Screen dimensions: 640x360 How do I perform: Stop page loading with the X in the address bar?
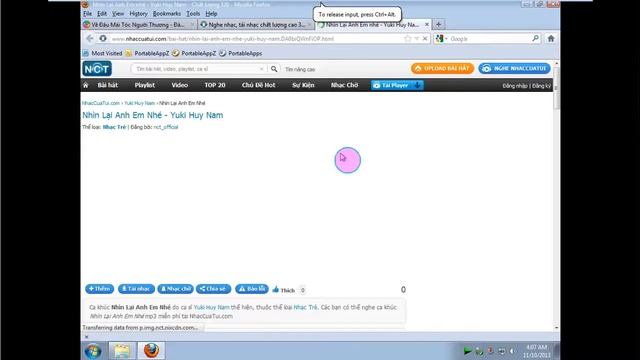point(425,38)
